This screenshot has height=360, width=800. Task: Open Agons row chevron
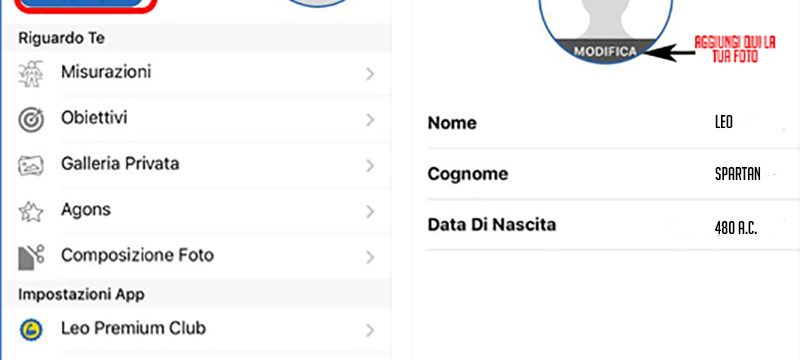370,212
